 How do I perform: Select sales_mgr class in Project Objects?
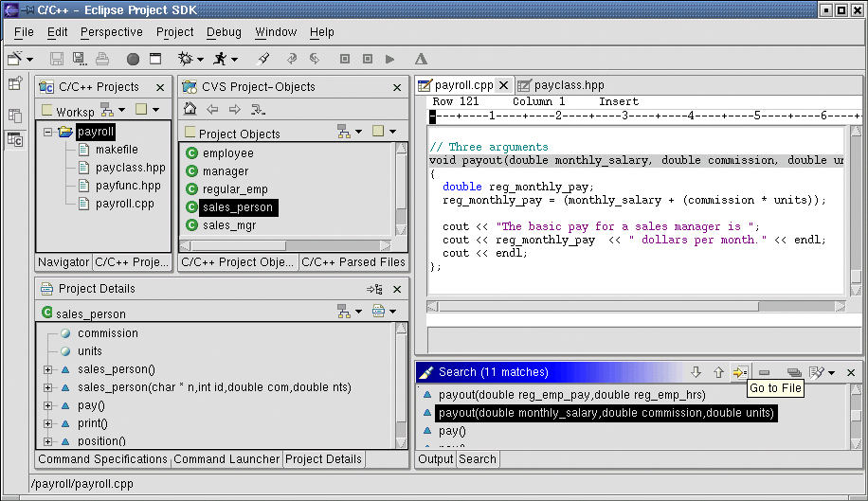[x=228, y=225]
